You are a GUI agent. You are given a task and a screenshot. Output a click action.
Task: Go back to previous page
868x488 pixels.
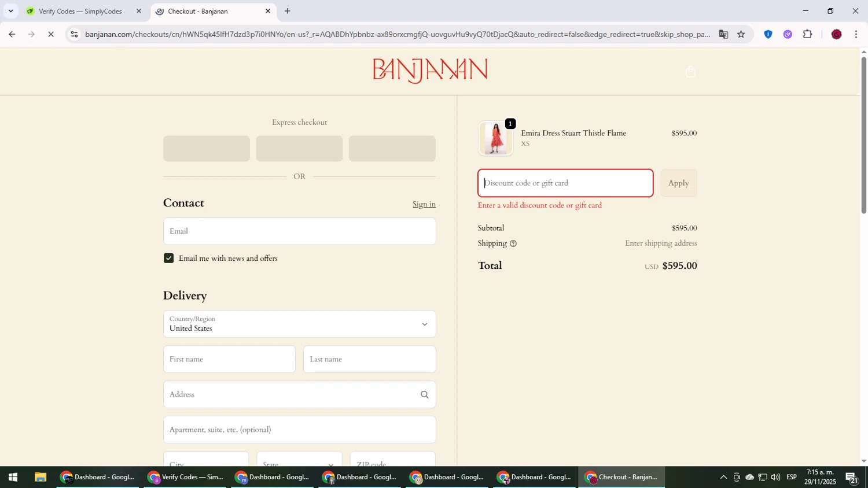(x=12, y=34)
